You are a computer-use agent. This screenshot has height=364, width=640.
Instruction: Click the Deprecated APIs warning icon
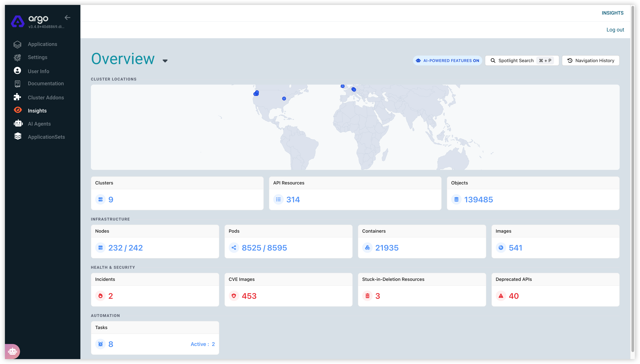click(x=501, y=296)
